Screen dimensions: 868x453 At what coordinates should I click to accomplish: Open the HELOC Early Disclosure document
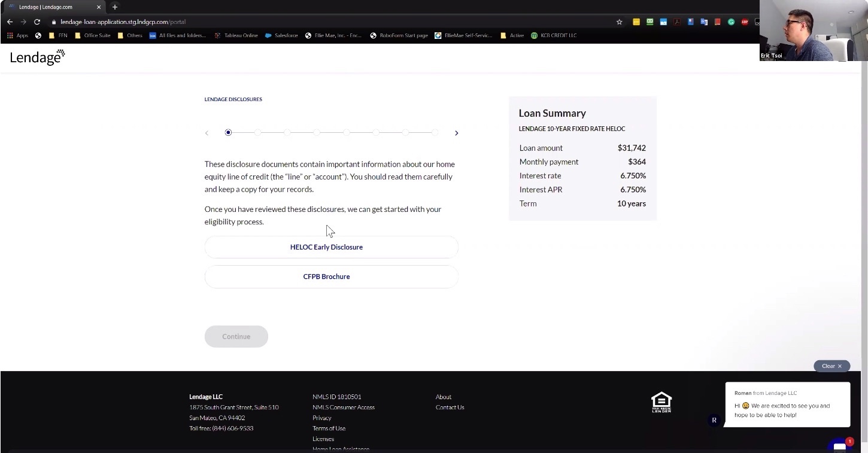331,247
